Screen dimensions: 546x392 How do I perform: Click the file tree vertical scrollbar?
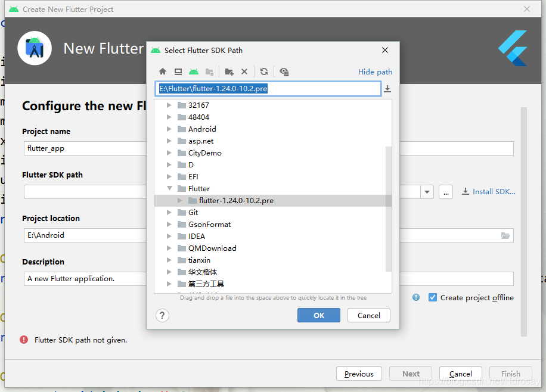[389, 209]
